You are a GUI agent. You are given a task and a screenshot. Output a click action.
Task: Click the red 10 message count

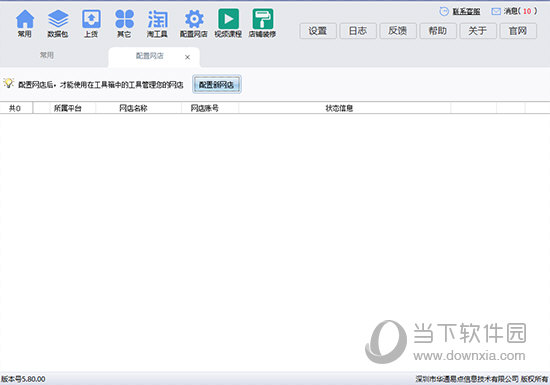[x=527, y=12]
